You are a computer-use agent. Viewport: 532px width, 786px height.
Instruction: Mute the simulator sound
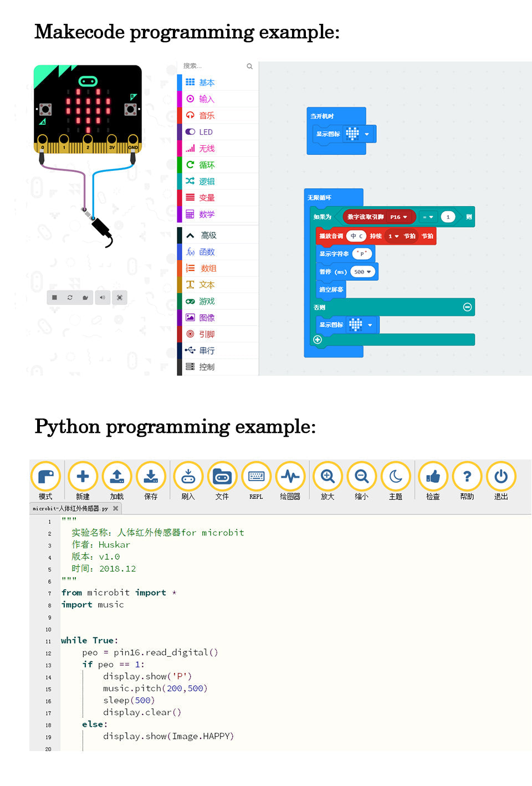[103, 298]
